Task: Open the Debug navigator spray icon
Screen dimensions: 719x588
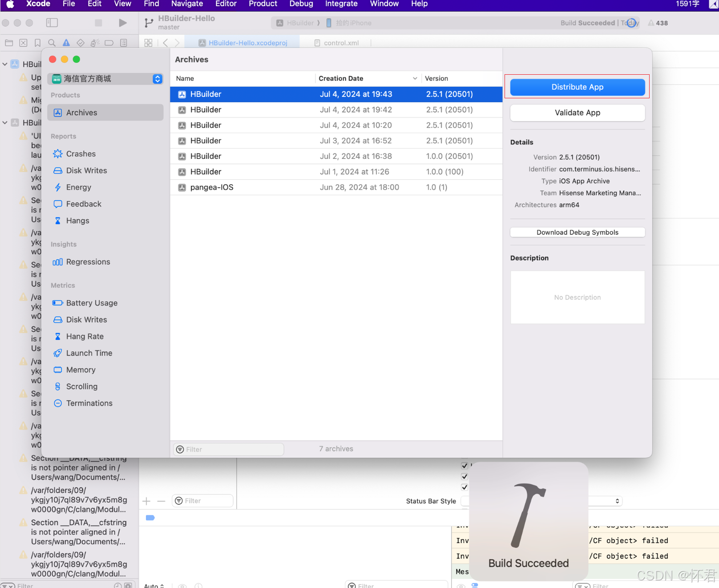Action: click(x=95, y=43)
